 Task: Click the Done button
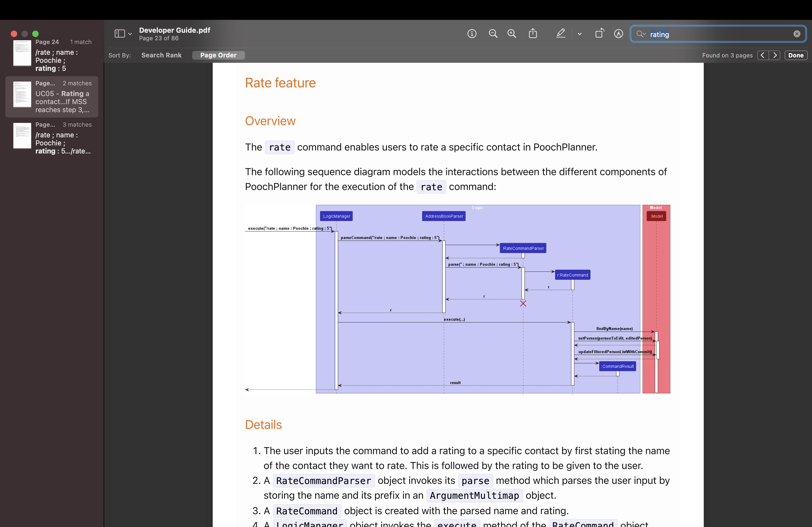click(x=796, y=55)
